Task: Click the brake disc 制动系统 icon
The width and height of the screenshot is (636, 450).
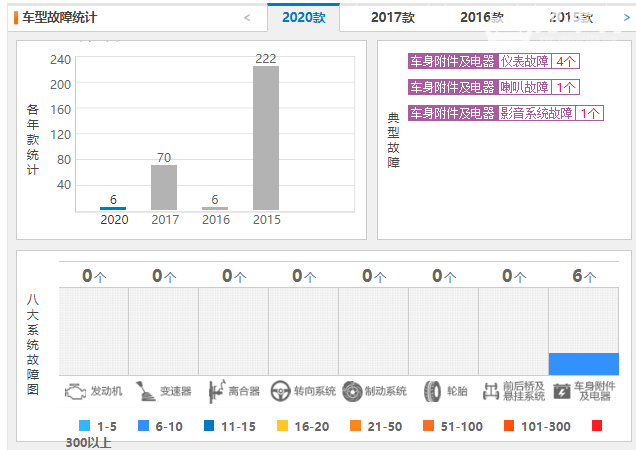Action: [x=352, y=392]
